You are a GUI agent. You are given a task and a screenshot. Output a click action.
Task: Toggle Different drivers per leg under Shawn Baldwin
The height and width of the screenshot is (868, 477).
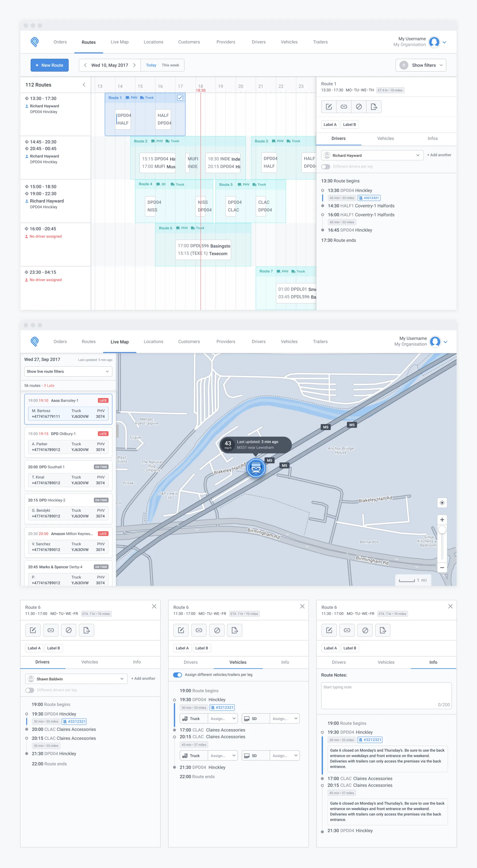pyautogui.click(x=30, y=690)
